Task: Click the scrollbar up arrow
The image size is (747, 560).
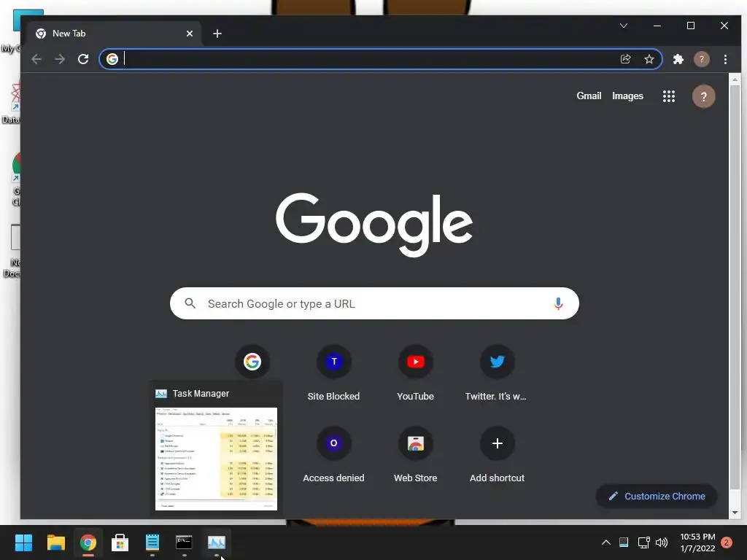Action: tap(735, 79)
